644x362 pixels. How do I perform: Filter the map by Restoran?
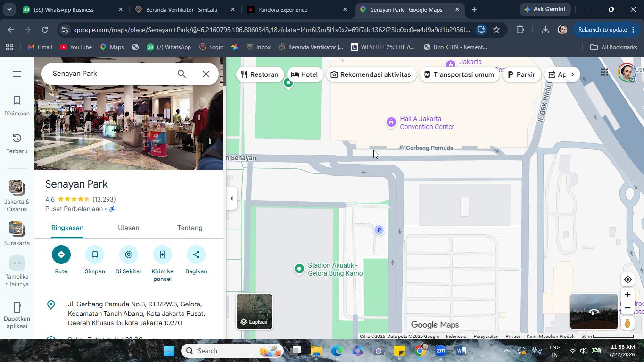pos(260,74)
